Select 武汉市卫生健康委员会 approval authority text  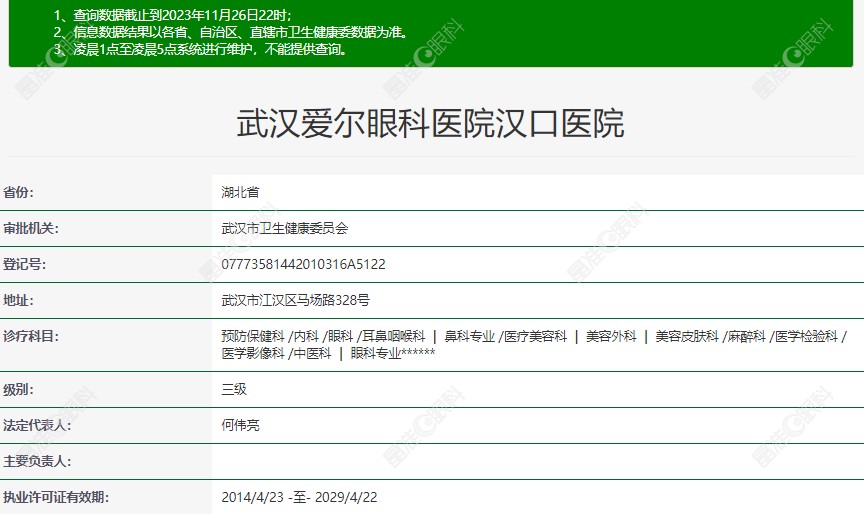[x=285, y=228]
